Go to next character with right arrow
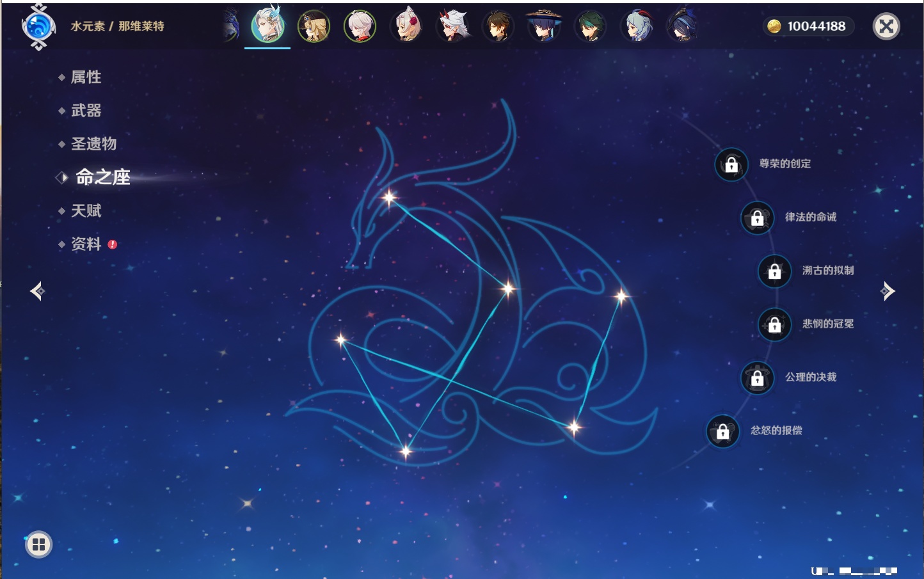This screenshot has height=579, width=924. coord(888,291)
